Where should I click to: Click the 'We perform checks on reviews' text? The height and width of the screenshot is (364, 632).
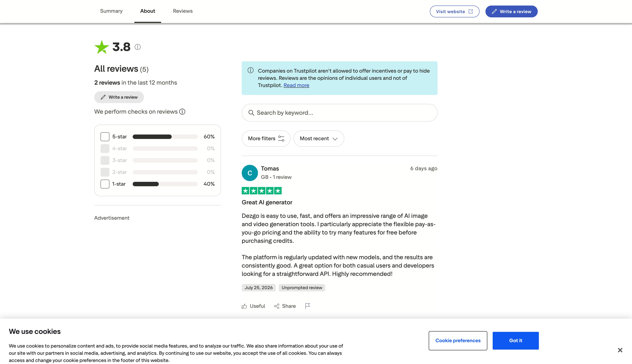pos(136,112)
